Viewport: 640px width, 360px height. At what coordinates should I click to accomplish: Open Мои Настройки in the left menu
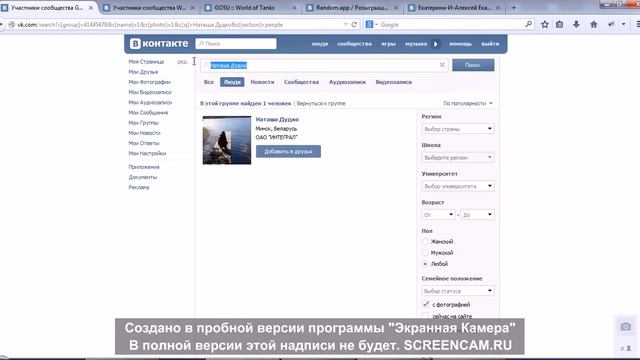click(147, 153)
